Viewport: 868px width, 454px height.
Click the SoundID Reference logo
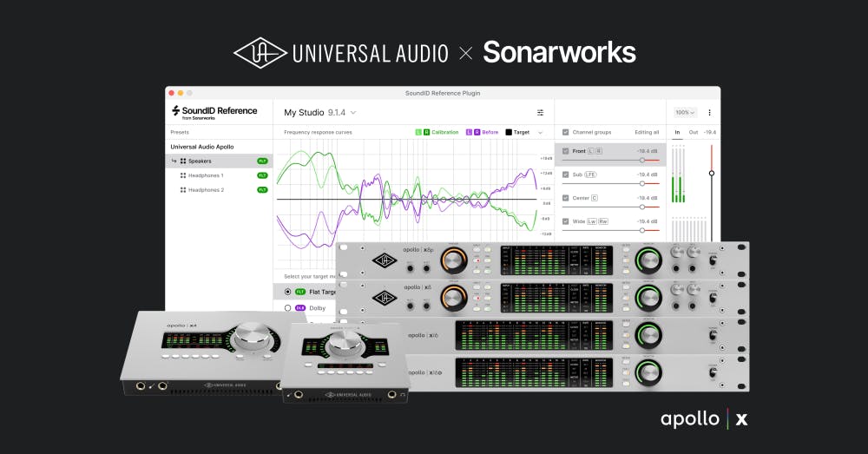point(214,111)
